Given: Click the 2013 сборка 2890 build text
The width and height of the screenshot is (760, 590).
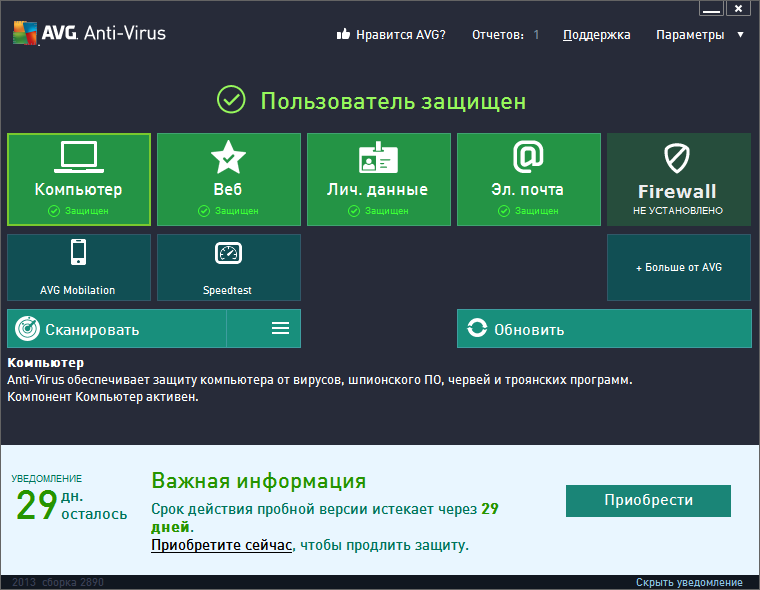Looking at the screenshot, I should pos(58,582).
